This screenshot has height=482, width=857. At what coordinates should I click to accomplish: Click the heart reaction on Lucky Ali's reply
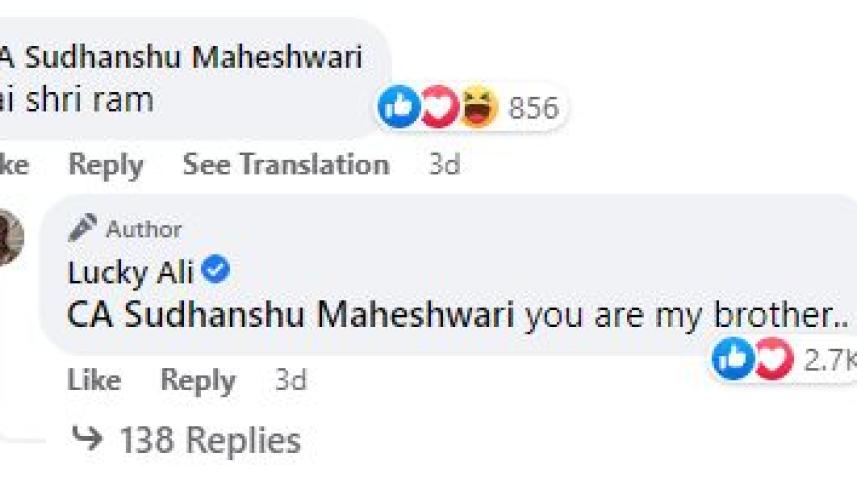coord(773,358)
